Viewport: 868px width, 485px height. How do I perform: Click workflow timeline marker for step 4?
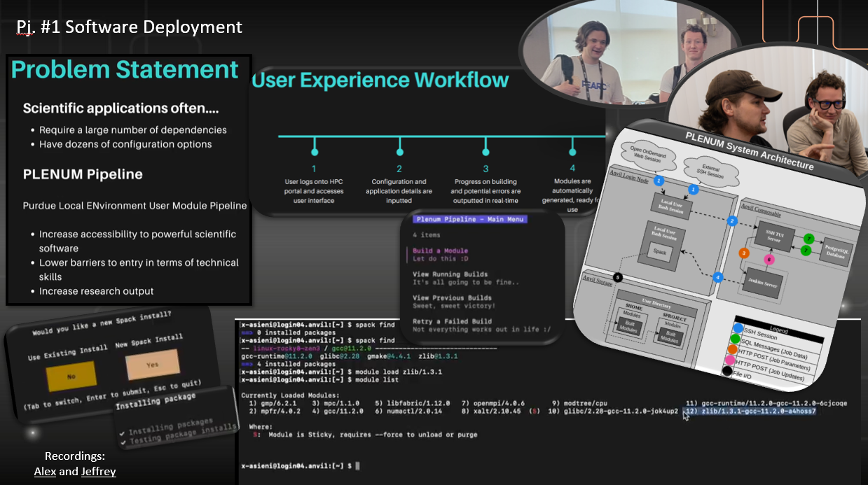pos(572,150)
